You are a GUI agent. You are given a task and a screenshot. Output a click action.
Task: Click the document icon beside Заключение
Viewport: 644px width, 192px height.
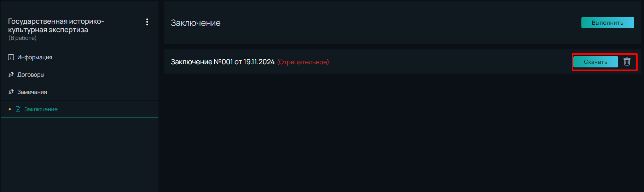click(x=18, y=109)
